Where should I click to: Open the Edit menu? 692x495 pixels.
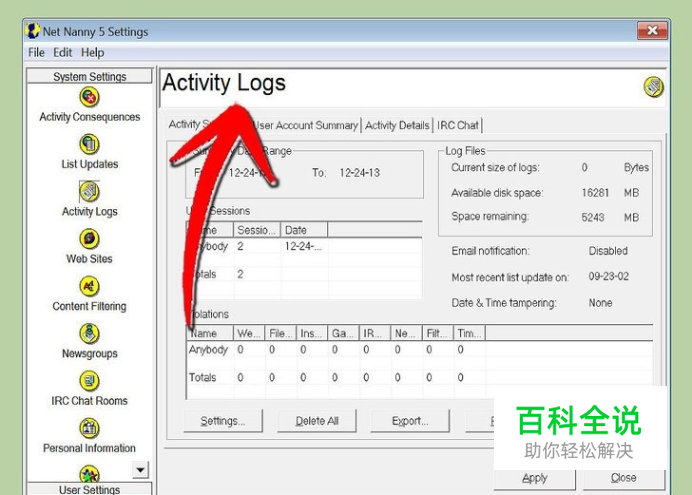tap(63, 52)
